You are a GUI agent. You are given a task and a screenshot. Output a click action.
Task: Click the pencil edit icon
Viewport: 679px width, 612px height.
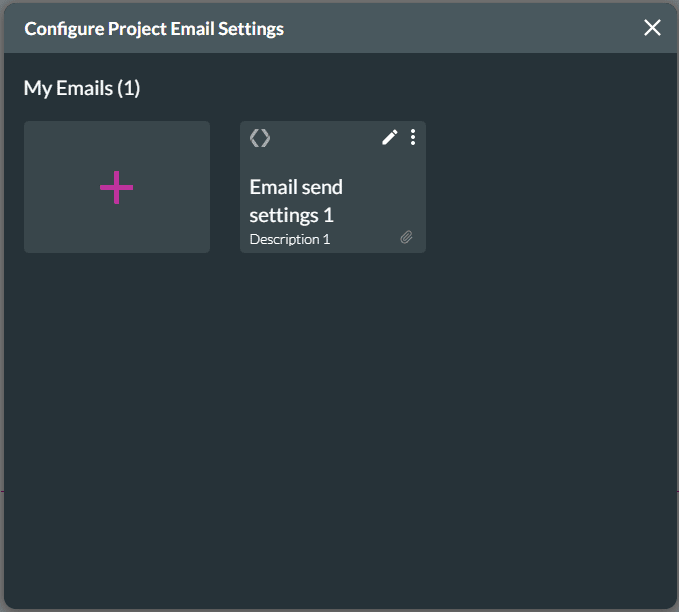(390, 138)
